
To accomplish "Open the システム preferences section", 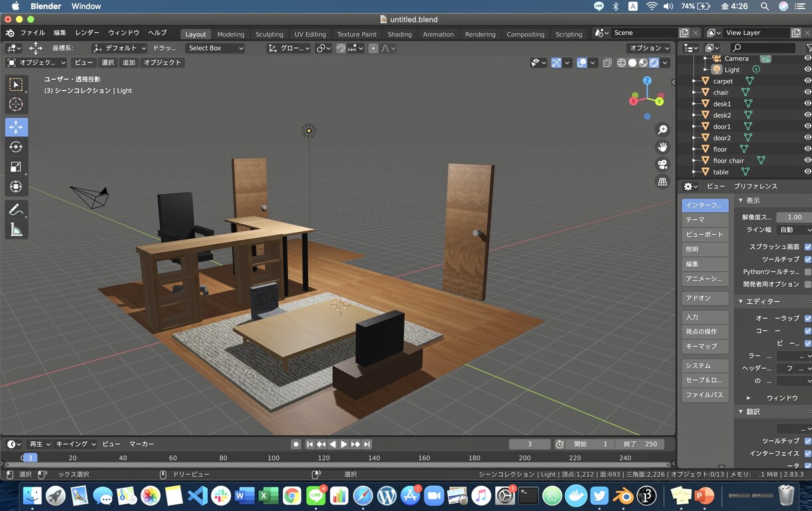I will pos(705,366).
